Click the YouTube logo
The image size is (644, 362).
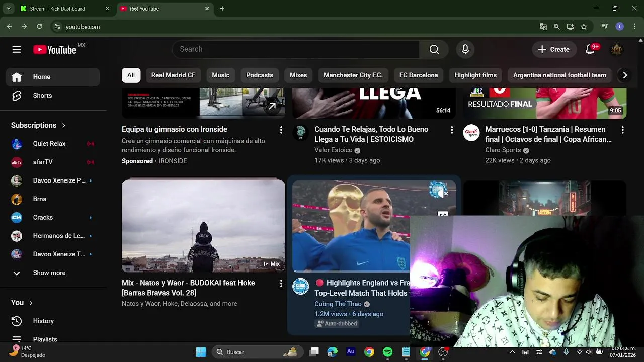(x=55, y=49)
